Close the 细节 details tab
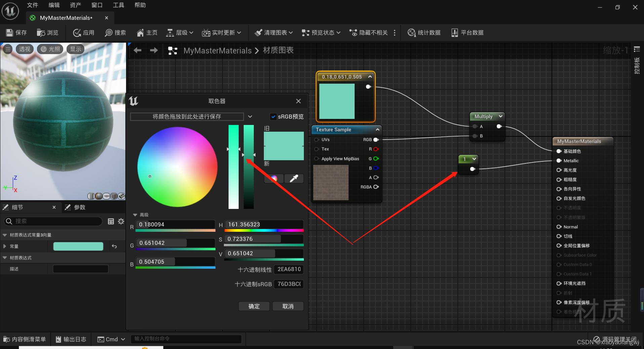Image resolution: width=644 pixels, height=349 pixels. (x=54, y=207)
